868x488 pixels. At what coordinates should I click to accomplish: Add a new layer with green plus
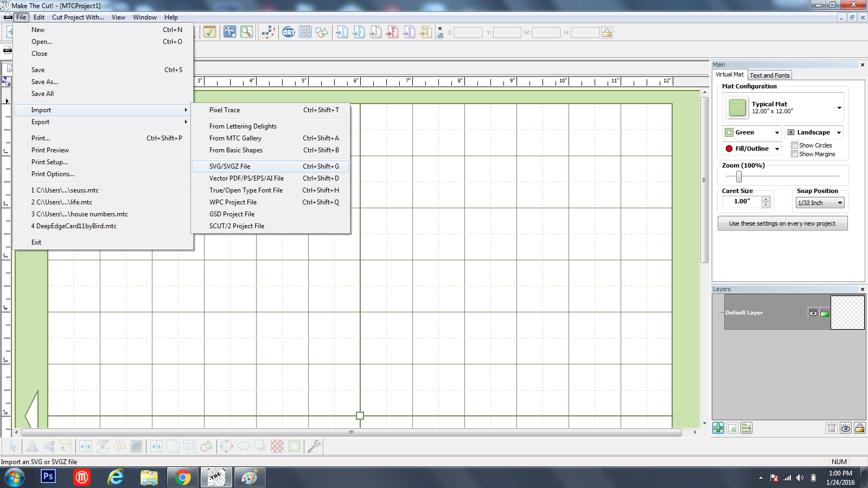tap(718, 428)
